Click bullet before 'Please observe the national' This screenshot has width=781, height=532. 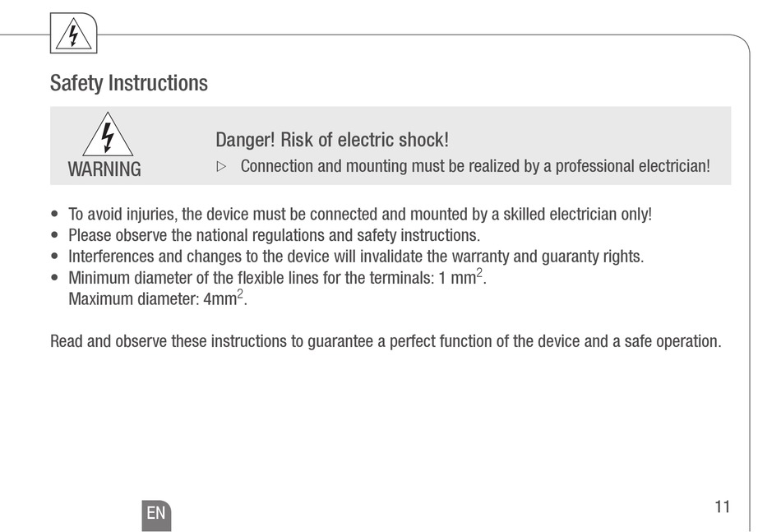click(x=55, y=235)
